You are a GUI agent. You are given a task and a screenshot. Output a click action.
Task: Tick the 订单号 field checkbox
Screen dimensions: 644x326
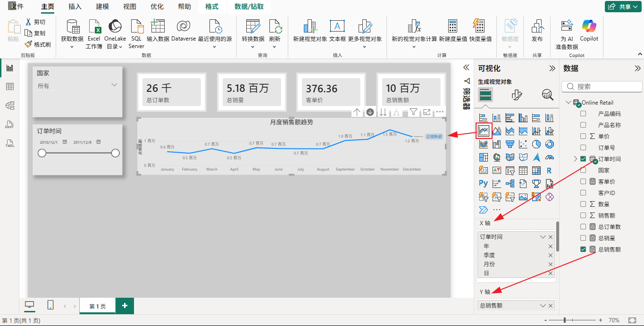[583, 147]
